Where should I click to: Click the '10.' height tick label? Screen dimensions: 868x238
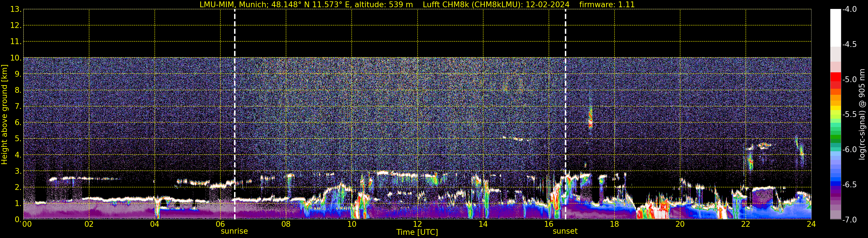pos(16,58)
